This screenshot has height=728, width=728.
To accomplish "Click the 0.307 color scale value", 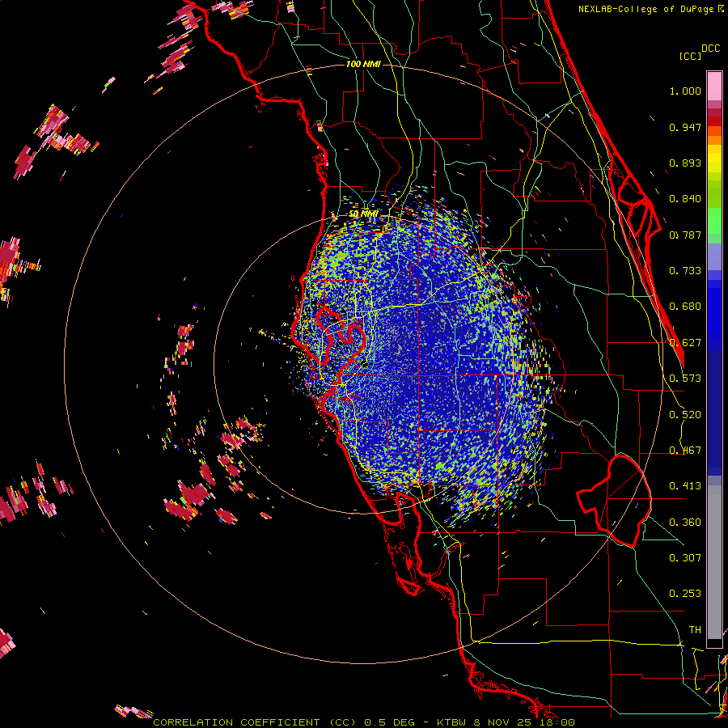I will 685,557.
